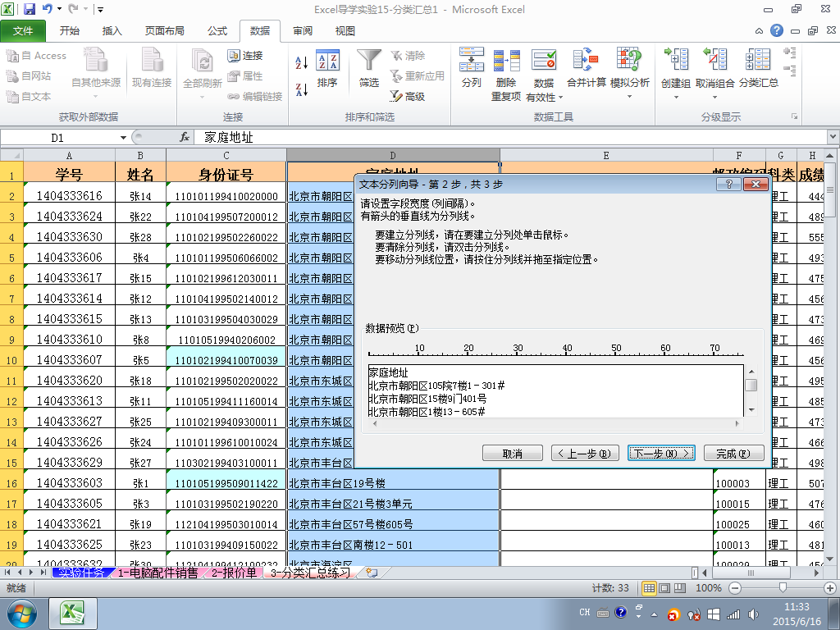Screen dimensions: 840x630
Task: Click the 取消 cancel button in wizard
Action: click(x=512, y=453)
